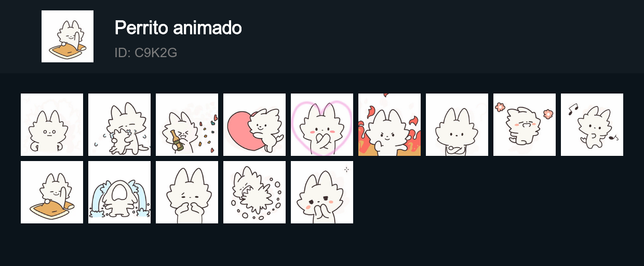644x266 pixels.
Task: Select the blank-stare dog sticker
Action: [x=52, y=125]
